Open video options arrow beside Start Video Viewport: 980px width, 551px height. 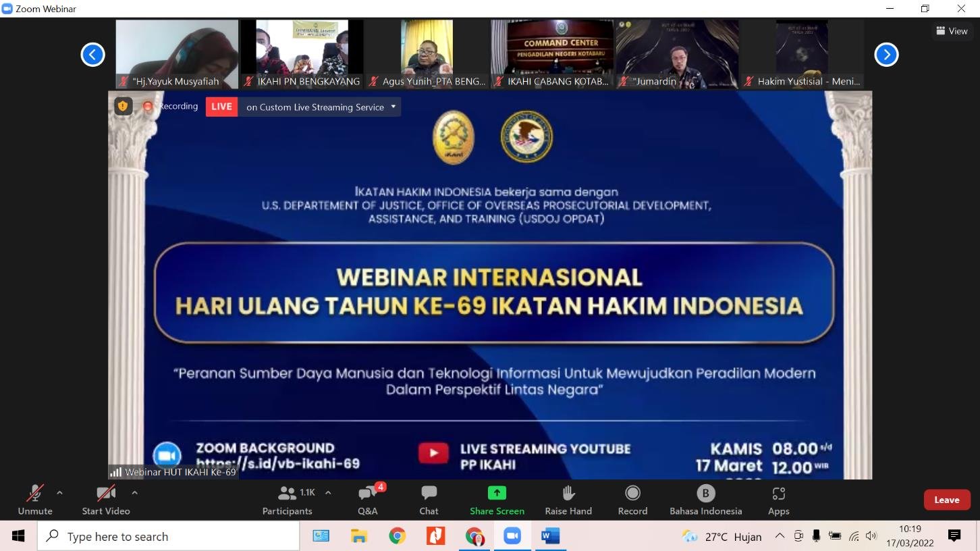pyautogui.click(x=134, y=493)
